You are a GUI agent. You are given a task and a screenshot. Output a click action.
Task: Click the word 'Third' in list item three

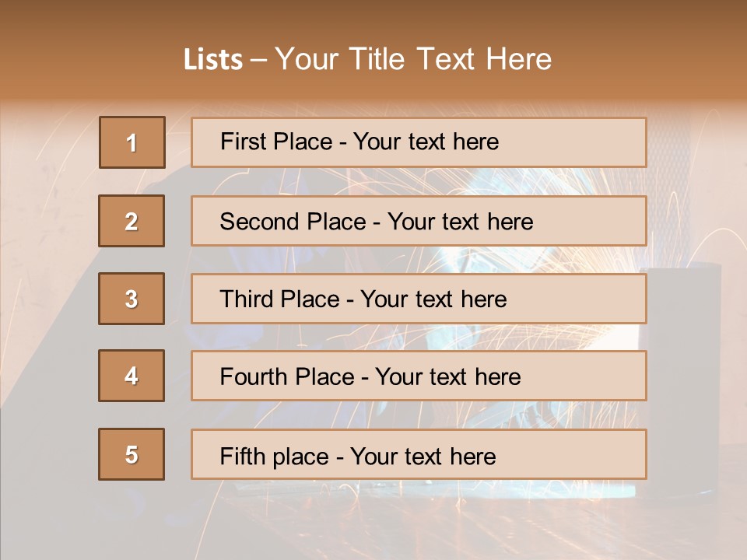point(247,299)
